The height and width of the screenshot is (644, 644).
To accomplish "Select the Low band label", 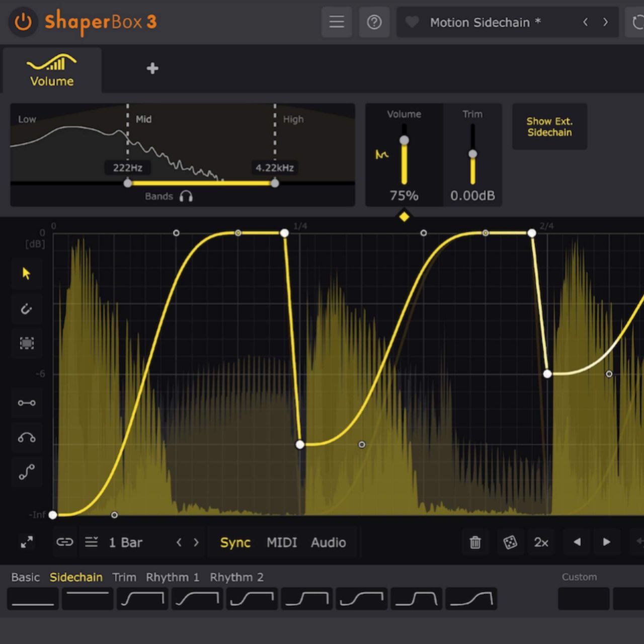I will click(x=27, y=119).
